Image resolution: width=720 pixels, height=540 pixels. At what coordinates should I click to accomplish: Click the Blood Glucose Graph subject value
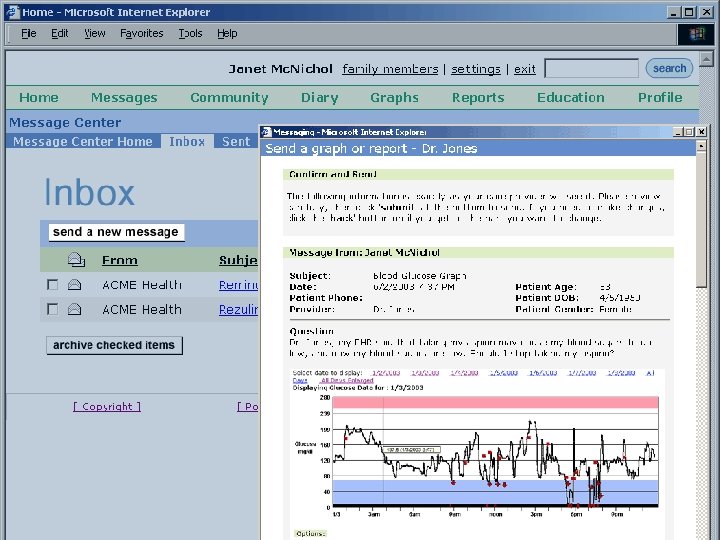[x=420, y=276]
